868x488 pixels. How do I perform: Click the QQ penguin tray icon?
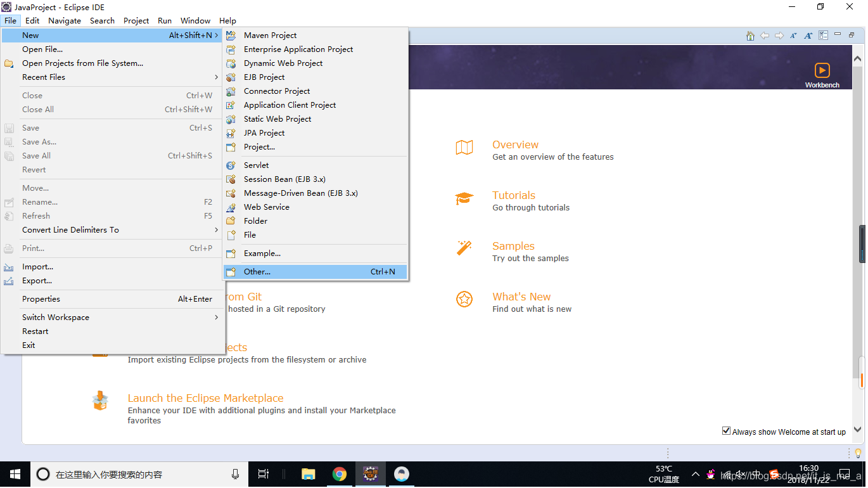711,475
